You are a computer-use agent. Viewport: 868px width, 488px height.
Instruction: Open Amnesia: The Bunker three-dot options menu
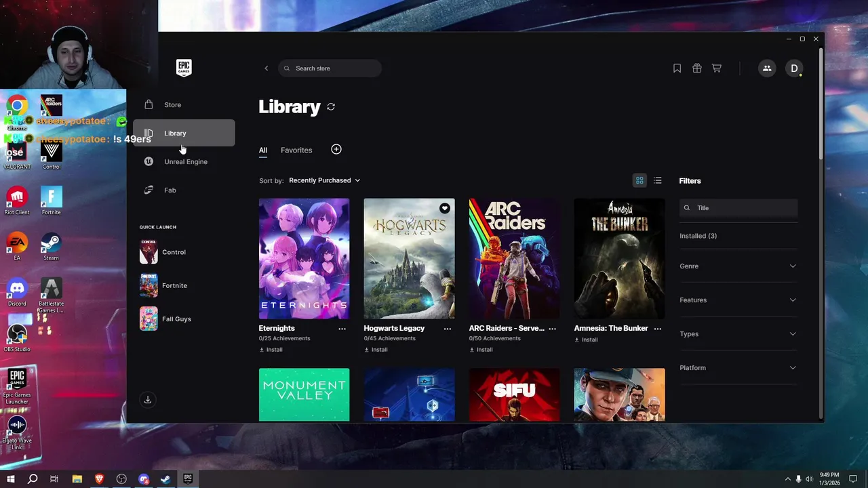[658, 329]
